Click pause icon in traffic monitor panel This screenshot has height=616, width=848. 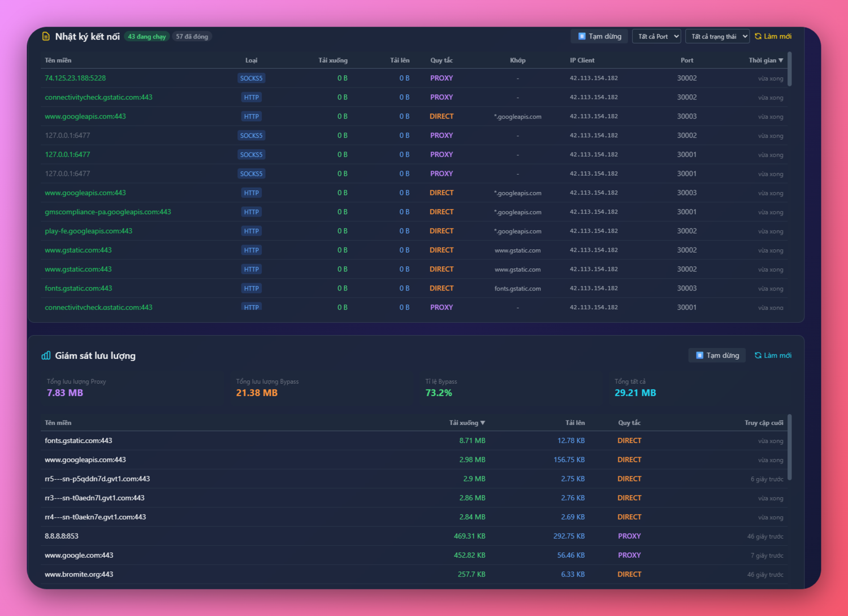coord(699,355)
